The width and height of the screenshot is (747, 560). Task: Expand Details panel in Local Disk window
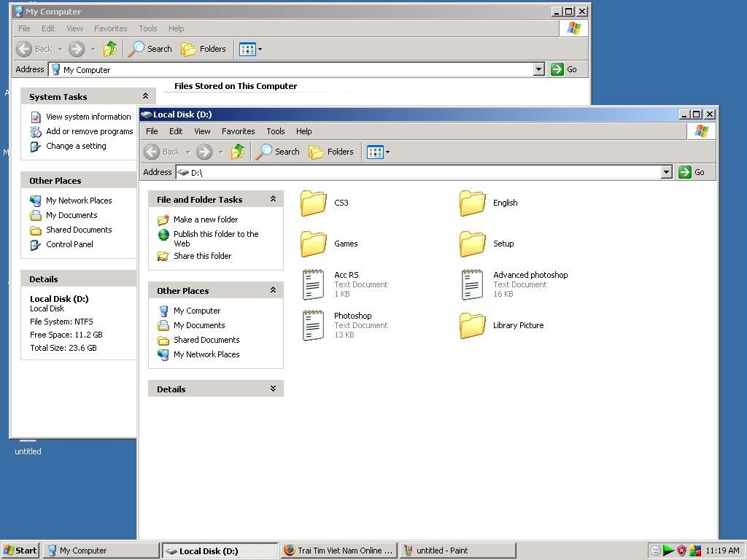273,389
